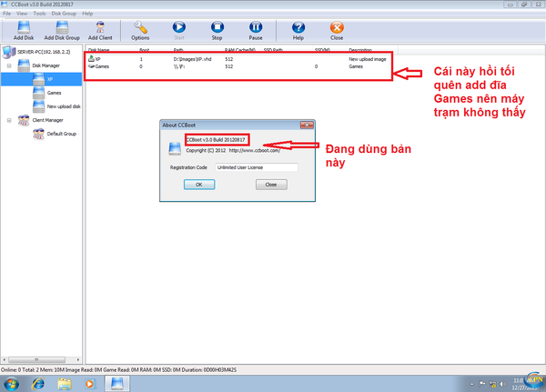Screen dimensions: 546x392
Task: Open the Disk Group menu
Action: [64, 14]
